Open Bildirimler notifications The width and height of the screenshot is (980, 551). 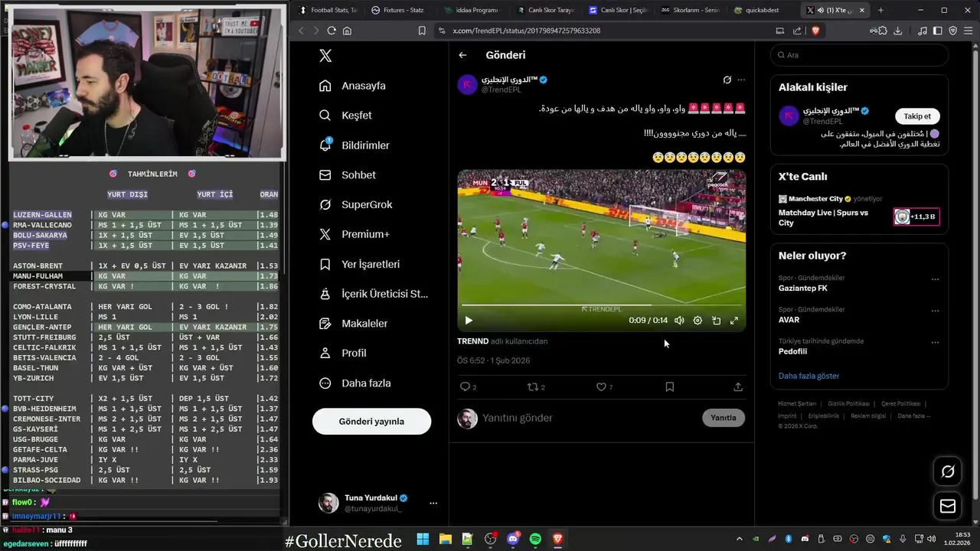(x=354, y=145)
